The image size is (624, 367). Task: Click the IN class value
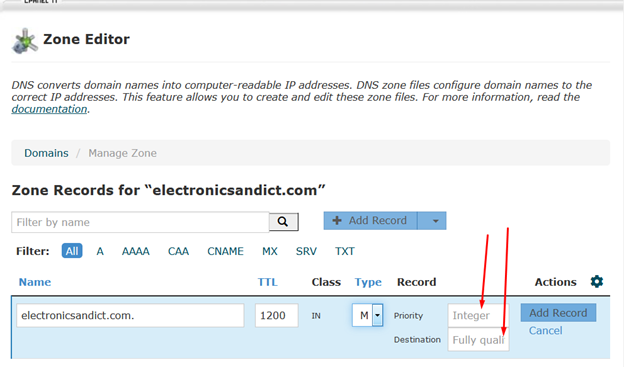pyautogui.click(x=316, y=316)
